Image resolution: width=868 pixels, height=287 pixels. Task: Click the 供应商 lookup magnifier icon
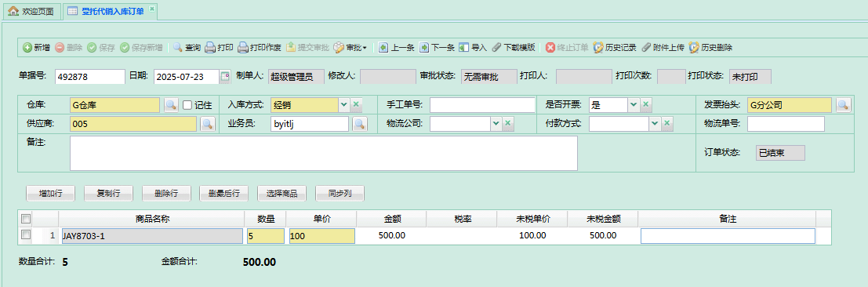point(208,124)
